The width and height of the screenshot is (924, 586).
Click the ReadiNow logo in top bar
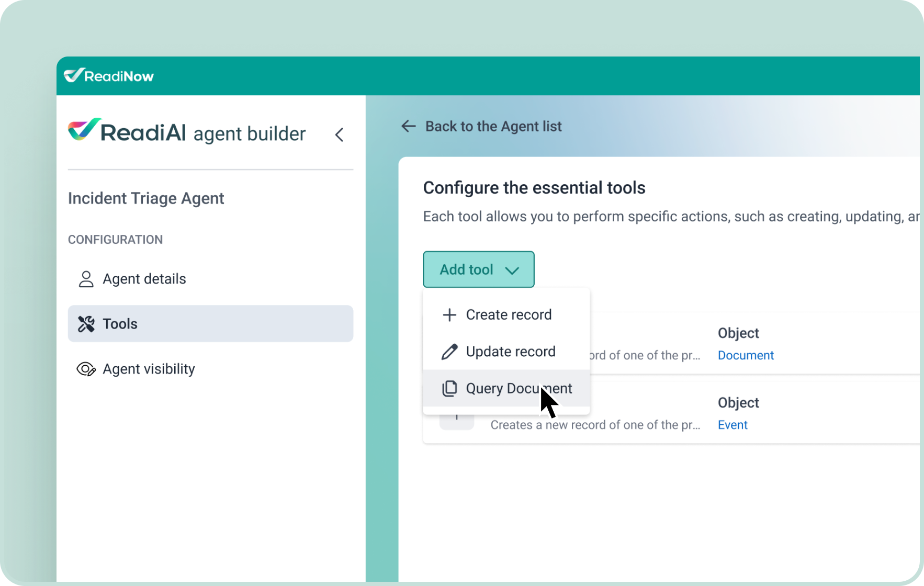pos(109,76)
